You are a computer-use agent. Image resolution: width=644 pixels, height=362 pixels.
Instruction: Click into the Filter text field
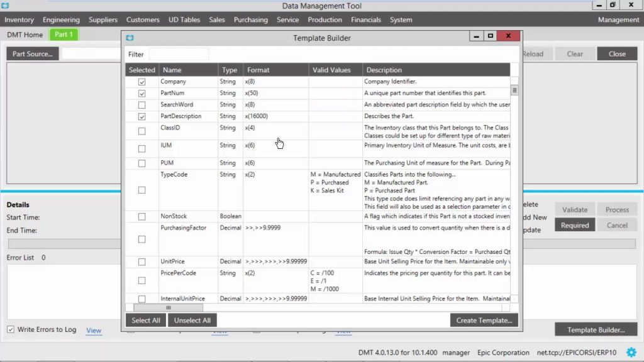(179, 55)
